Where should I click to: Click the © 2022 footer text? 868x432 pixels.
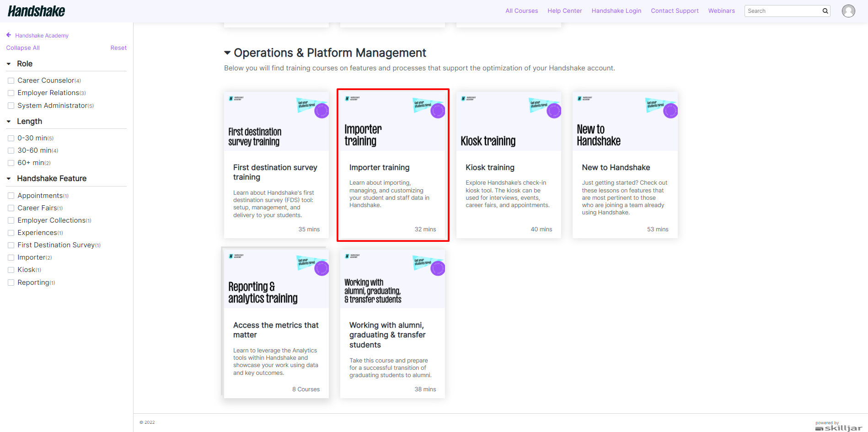point(147,422)
